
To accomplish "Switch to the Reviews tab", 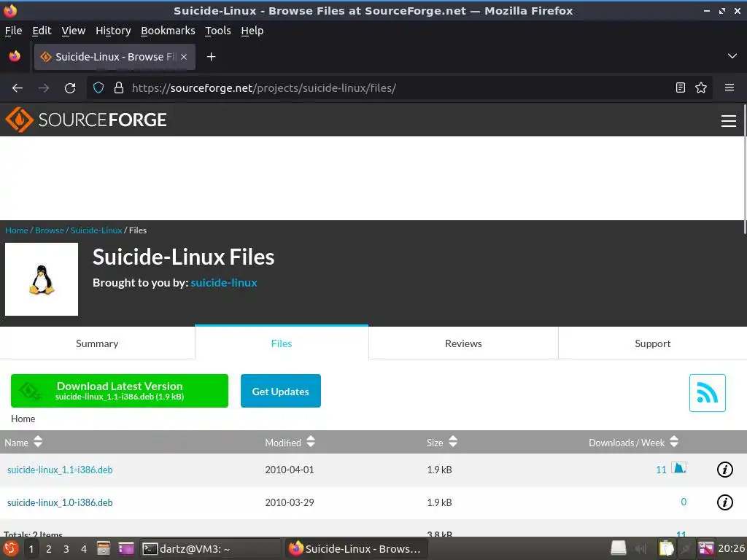I will tap(463, 343).
